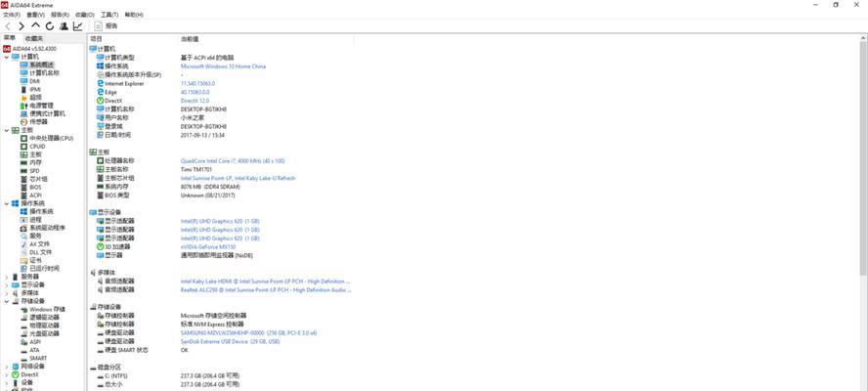
Task: Collapse the 计算机 tree node
Action: click(x=6, y=57)
